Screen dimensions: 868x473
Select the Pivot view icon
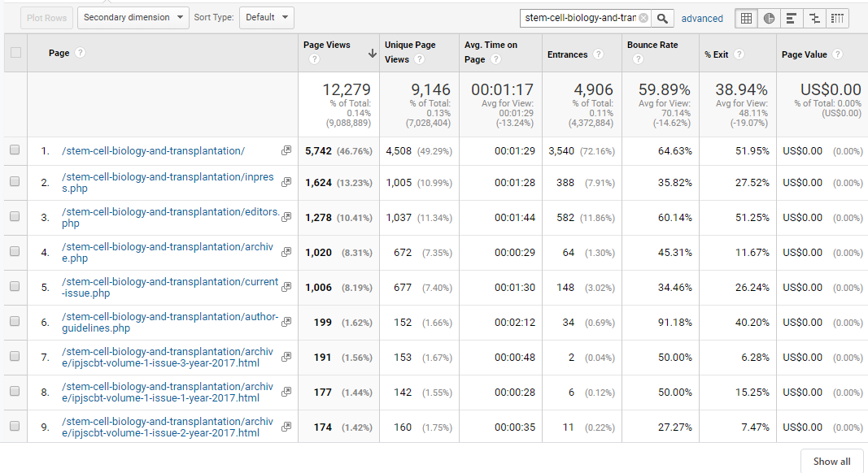pos(837,19)
